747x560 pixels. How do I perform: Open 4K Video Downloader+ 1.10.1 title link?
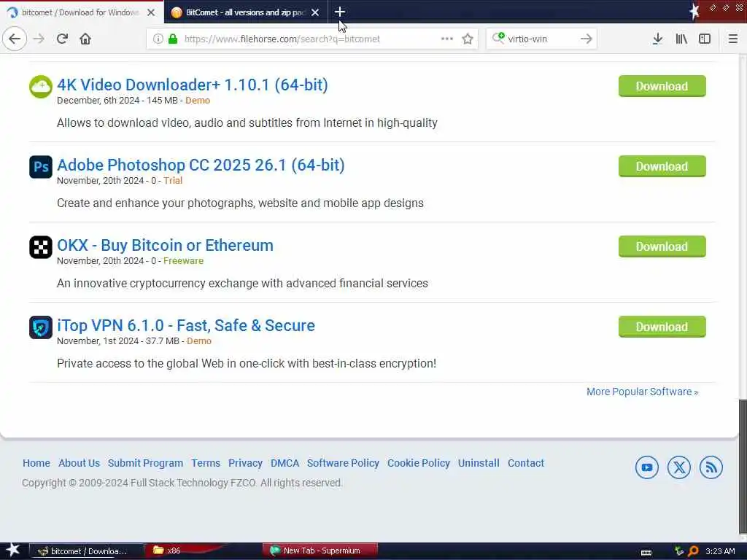click(x=192, y=85)
